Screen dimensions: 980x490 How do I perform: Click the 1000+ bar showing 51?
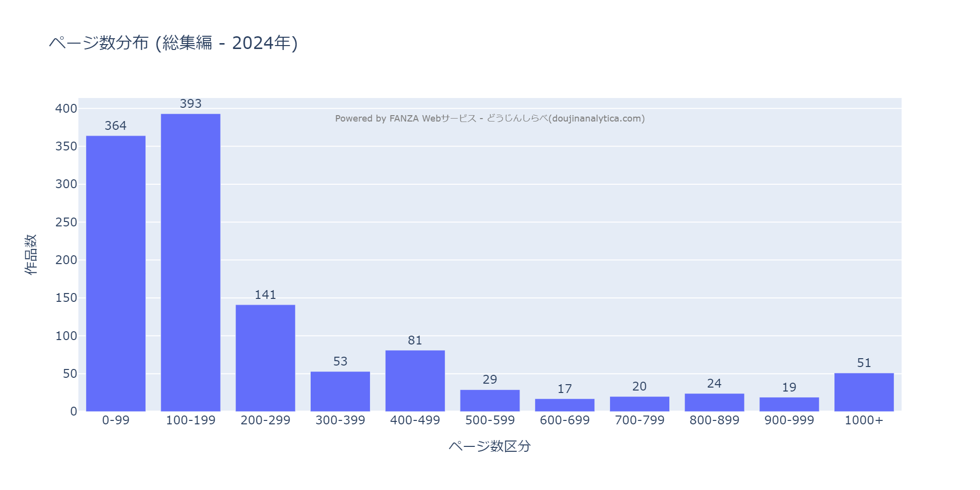point(864,392)
